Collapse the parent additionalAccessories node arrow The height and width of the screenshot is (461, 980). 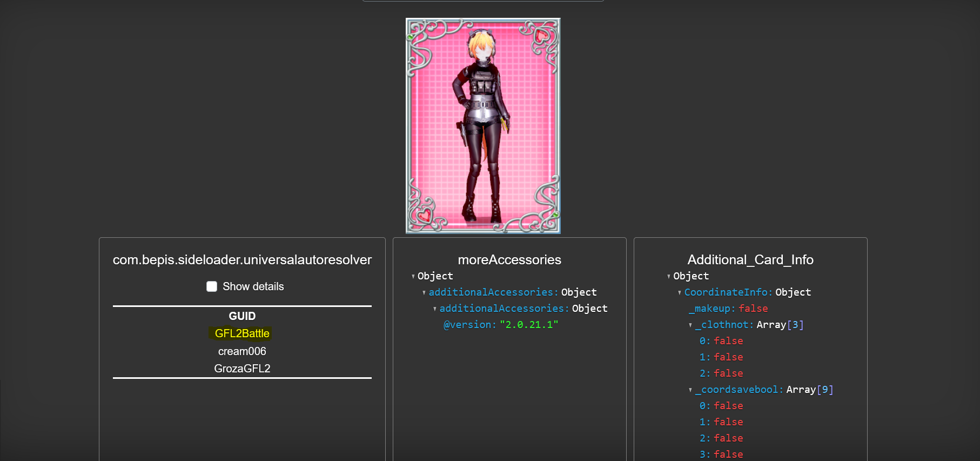click(x=424, y=293)
